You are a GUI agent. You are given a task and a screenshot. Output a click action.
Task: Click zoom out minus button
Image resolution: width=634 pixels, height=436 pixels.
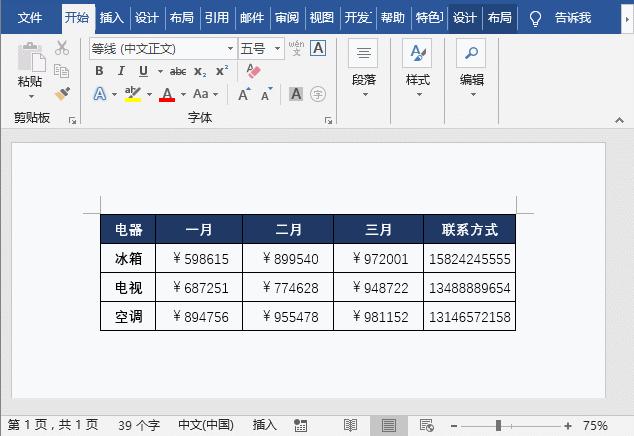(454, 426)
